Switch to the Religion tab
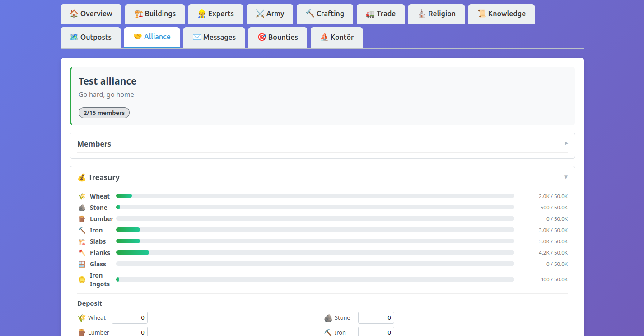 click(436, 14)
